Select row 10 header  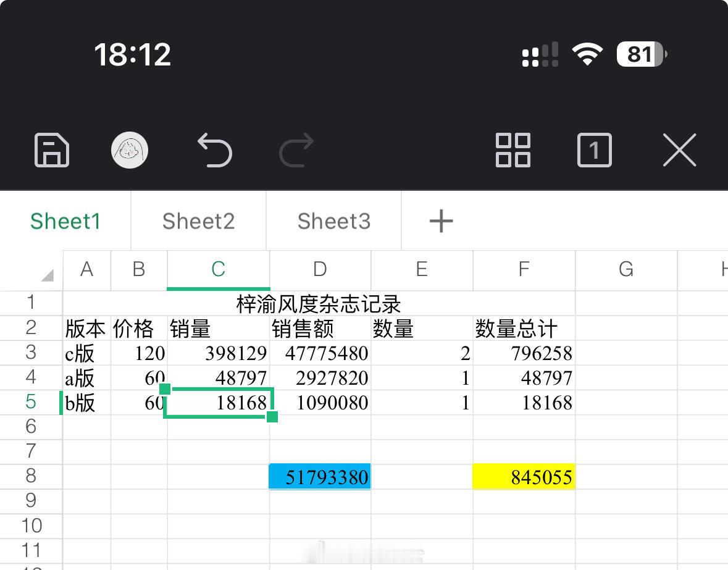coord(31,526)
